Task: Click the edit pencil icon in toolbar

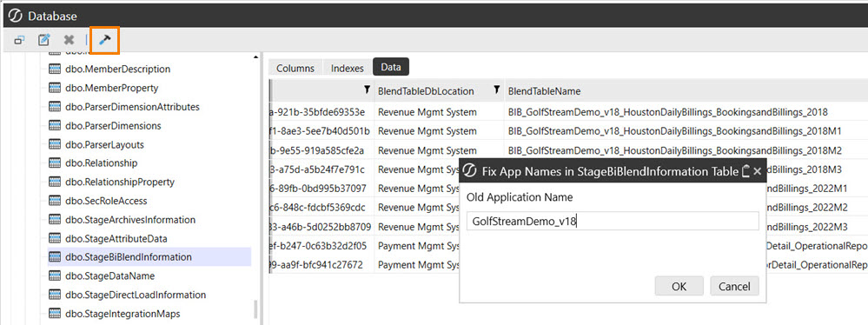Action: coord(43,40)
